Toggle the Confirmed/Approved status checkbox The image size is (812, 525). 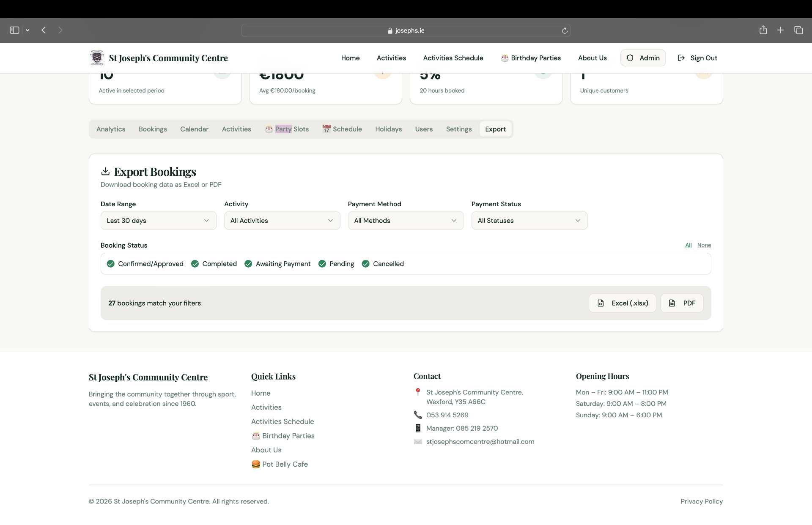point(111,264)
